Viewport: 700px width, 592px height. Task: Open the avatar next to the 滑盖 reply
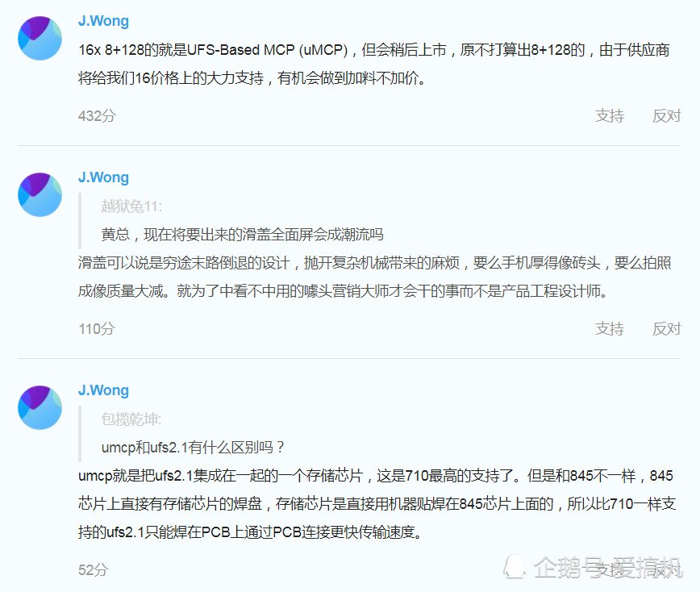[40, 194]
